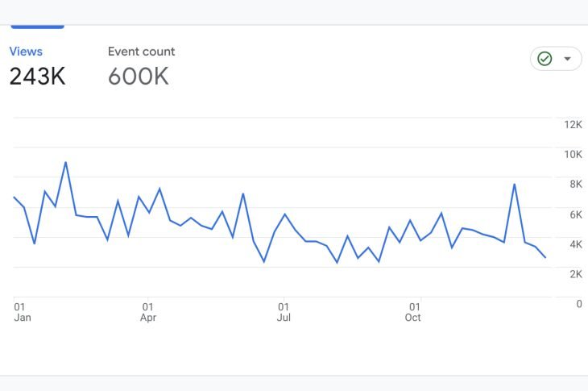Click the 2K y-axis label
Screen dimensions: 588x391
click(x=575, y=274)
